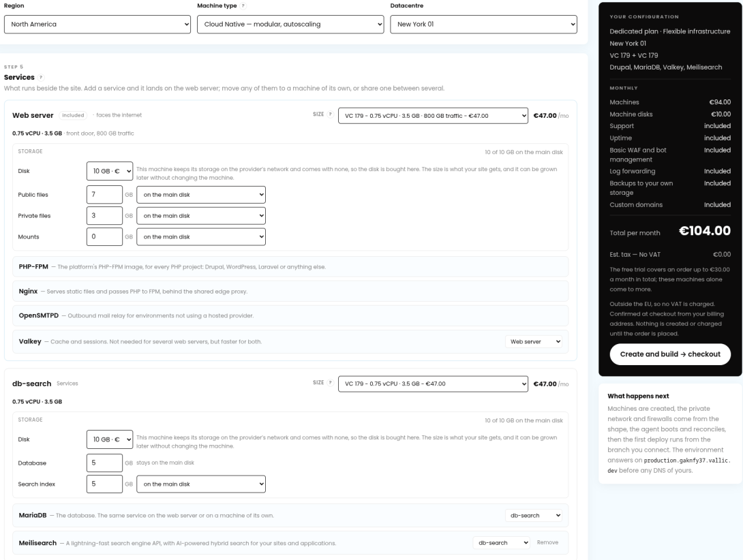Show help for Services heading

41,77
